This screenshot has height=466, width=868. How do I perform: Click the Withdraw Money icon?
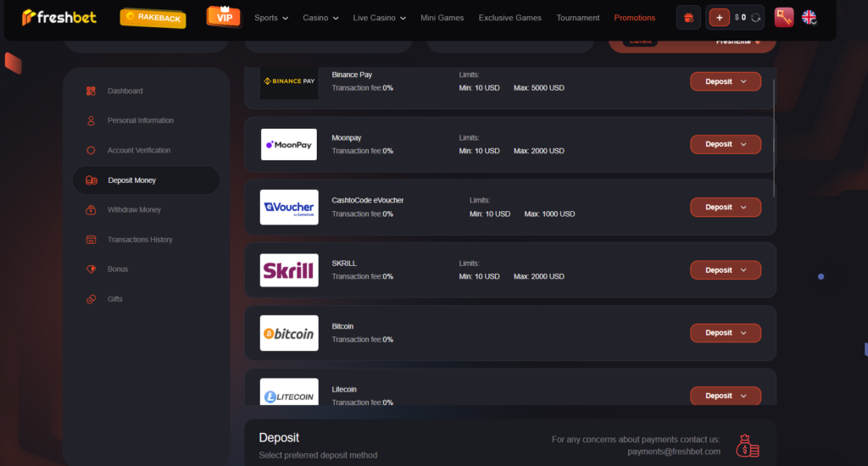91,210
